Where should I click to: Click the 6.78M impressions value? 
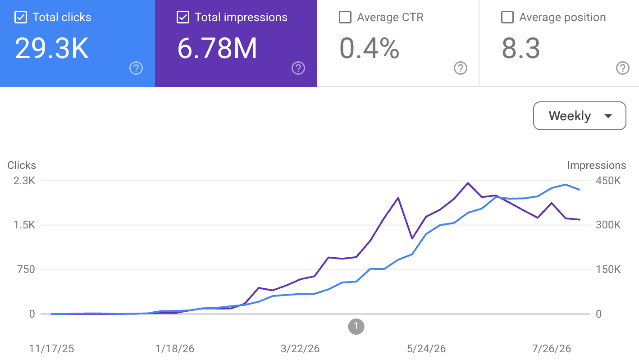click(x=217, y=48)
